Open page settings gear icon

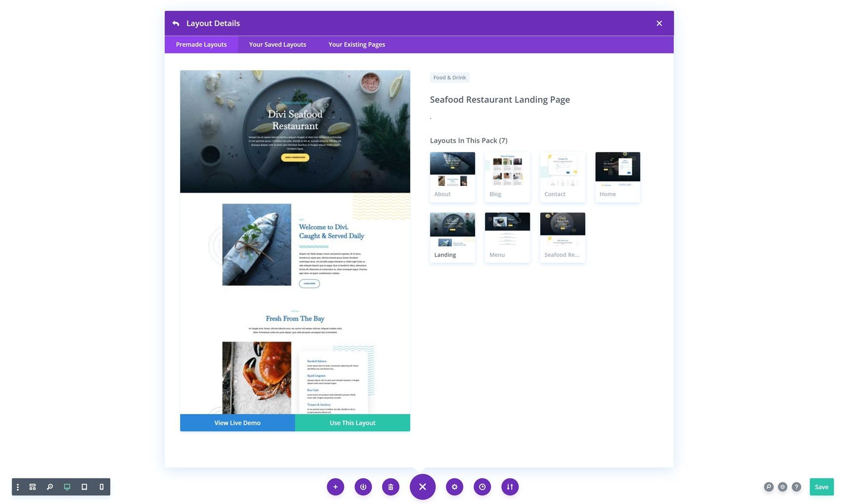pyautogui.click(x=455, y=487)
